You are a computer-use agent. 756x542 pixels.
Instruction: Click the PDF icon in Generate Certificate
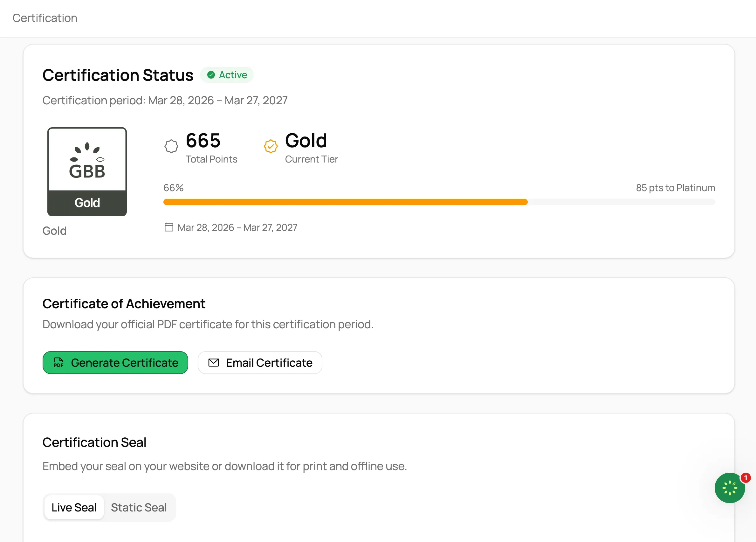(x=59, y=363)
